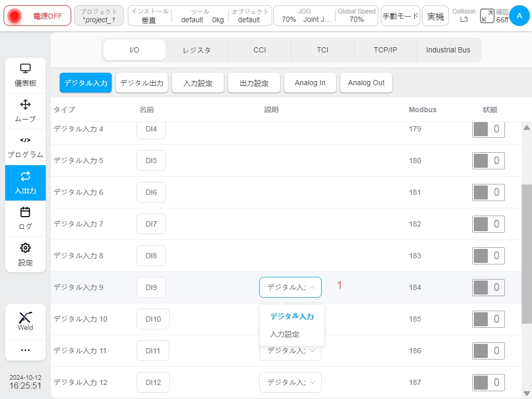This screenshot has height=399, width=532.
Task: Open the JOG and Global Speed panel
Action: click(x=326, y=16)
